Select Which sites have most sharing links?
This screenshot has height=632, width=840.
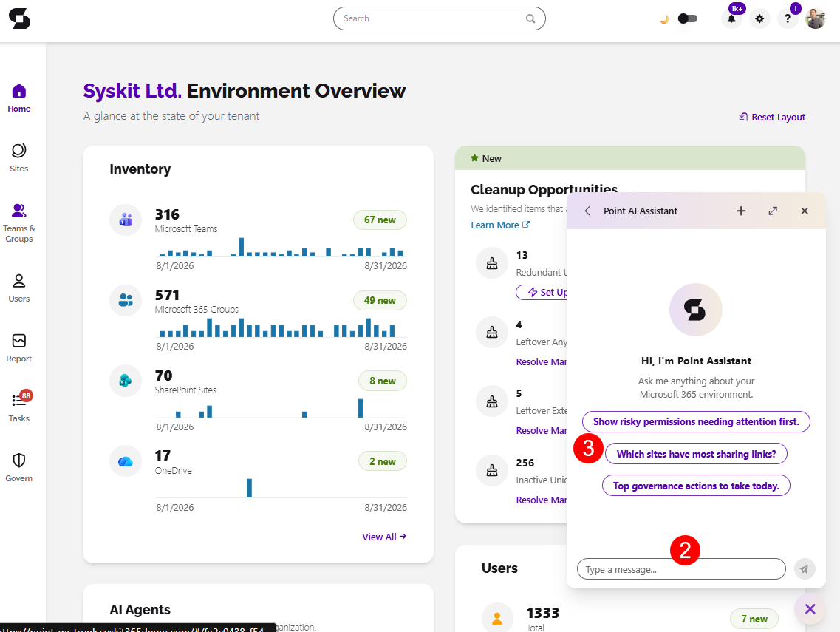click(x=696, y=454)
